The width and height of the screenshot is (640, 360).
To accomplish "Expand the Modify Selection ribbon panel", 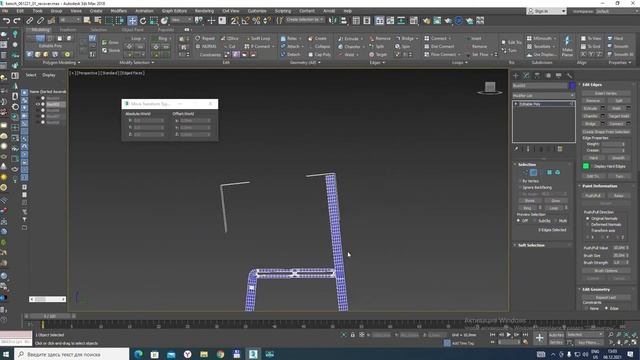I will [x=137, y=63].
